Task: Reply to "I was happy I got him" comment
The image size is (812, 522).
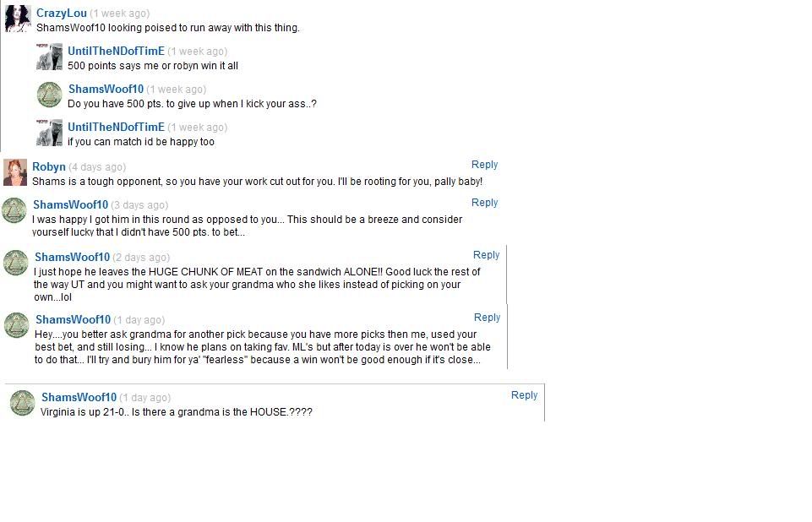Action: 484,203
